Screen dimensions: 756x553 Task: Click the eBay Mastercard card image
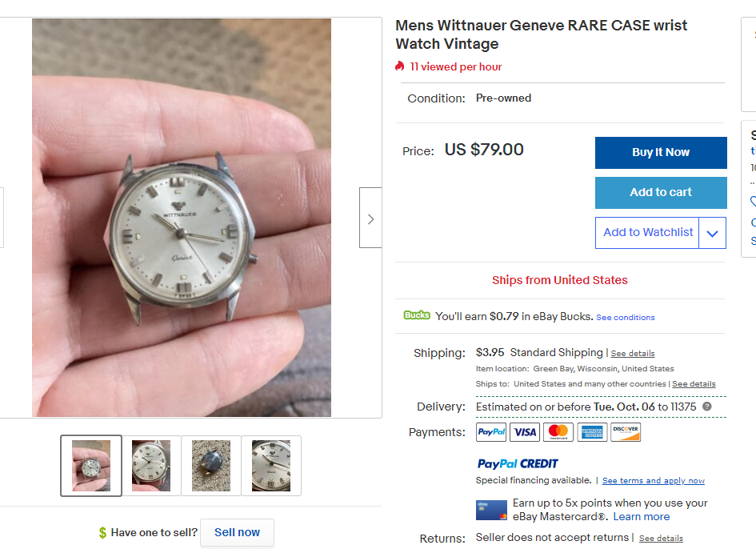(x=491, y=510)
